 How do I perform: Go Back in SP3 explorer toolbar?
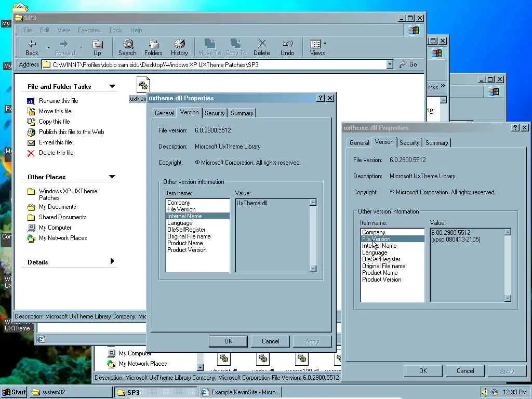[32, 47]
